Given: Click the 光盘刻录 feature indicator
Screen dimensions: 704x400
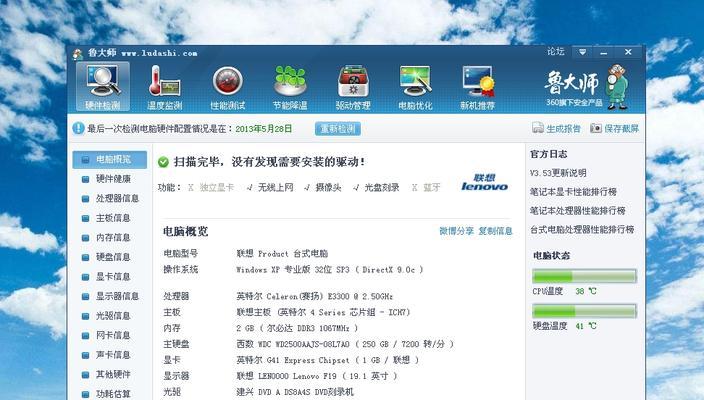Looking at the screenshot, I should [376, 188].
